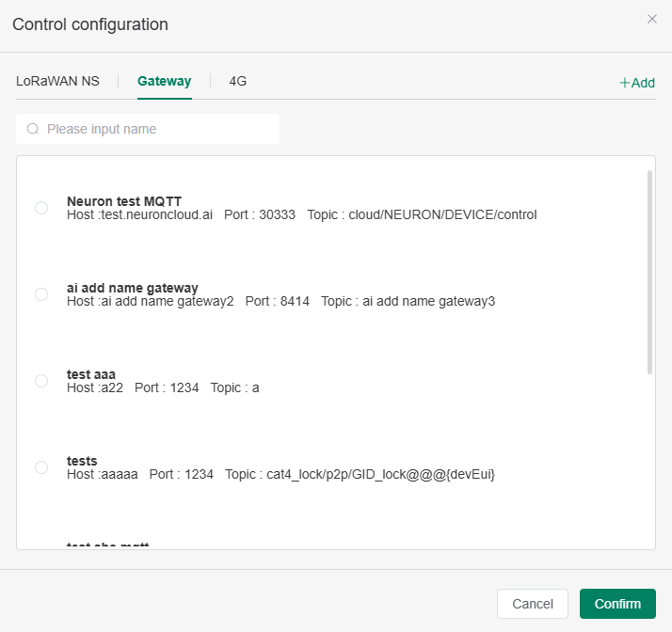Click the test.neuroncloud.ai host detail line
The height and width of the screenshot is (632, 672).
[140, 215]
